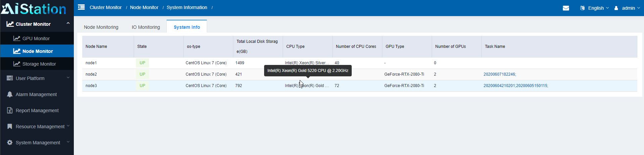Viewport: 644px width, 155px height.
Task: Select the System Info tab
Action: [187, 27]
